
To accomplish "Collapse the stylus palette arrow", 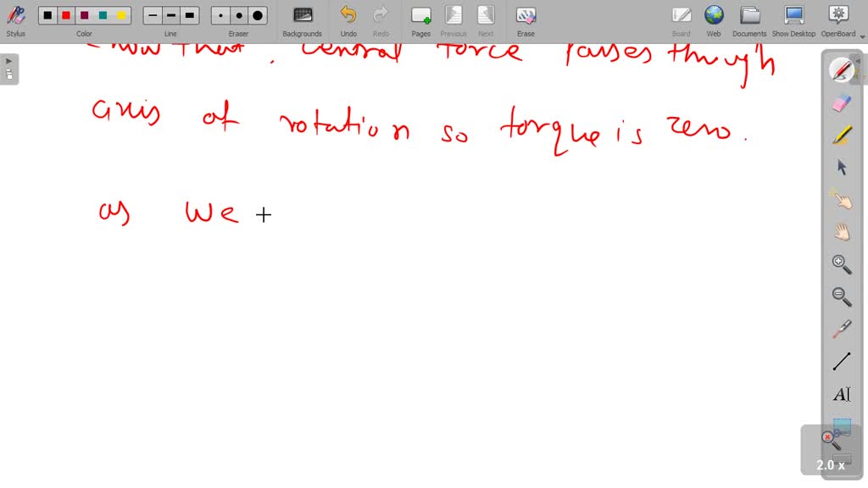I will [858, 61].
